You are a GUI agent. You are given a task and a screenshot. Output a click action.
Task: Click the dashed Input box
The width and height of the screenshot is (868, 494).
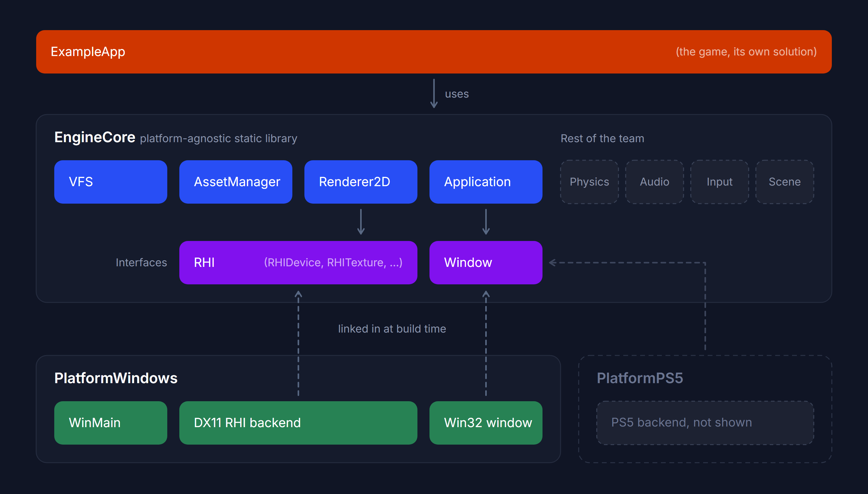coord(720,182)
